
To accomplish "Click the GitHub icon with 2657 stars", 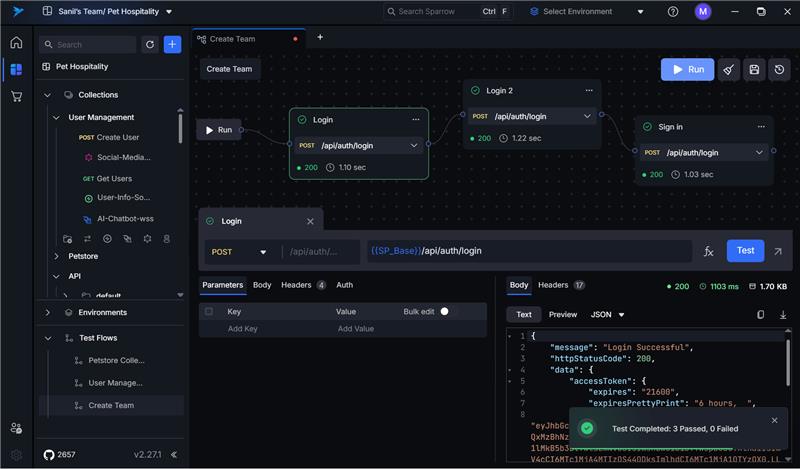I will point(49,455).
